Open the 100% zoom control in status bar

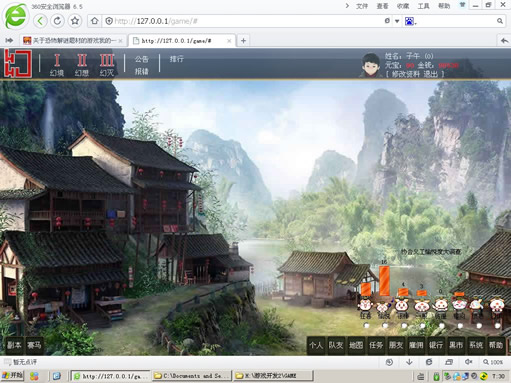493,362
